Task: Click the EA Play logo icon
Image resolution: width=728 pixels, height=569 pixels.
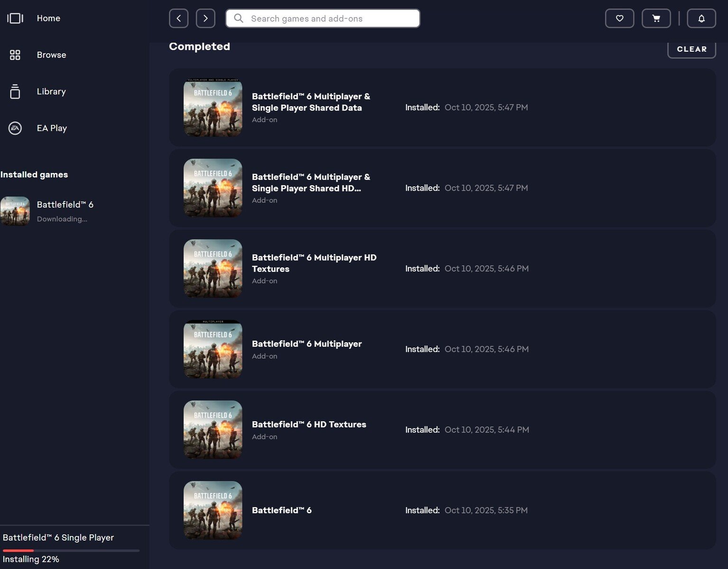Action: click(15, 128)
